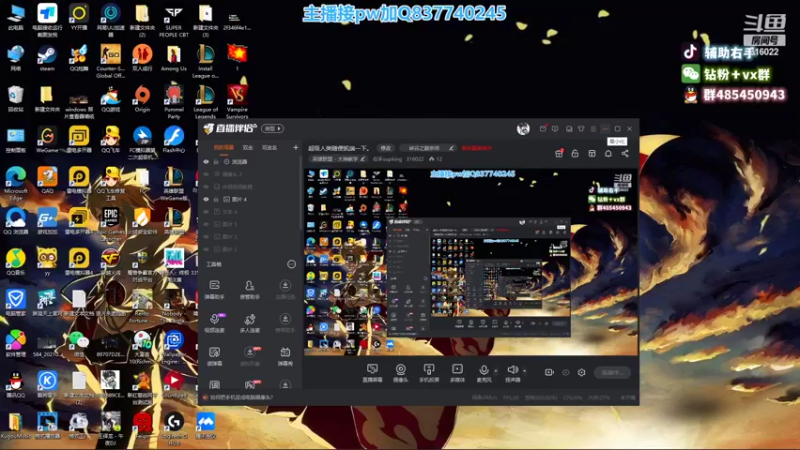This screenshot has width=800, height=450.
Task: Click the mode switch pill beside logo
Action: 272,129
